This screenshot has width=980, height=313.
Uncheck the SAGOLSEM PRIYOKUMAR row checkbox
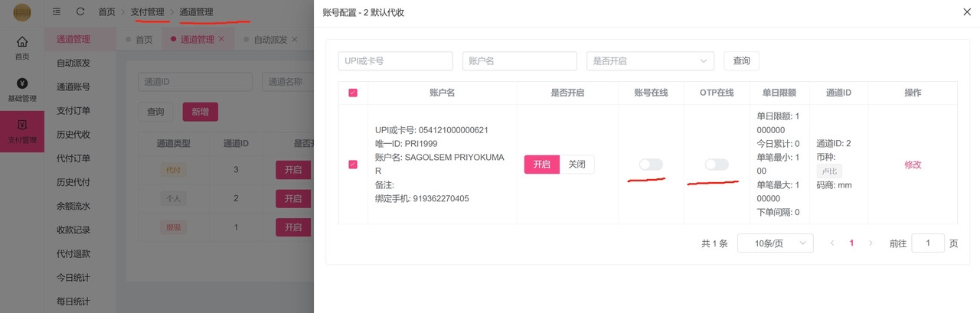(353, 165)
